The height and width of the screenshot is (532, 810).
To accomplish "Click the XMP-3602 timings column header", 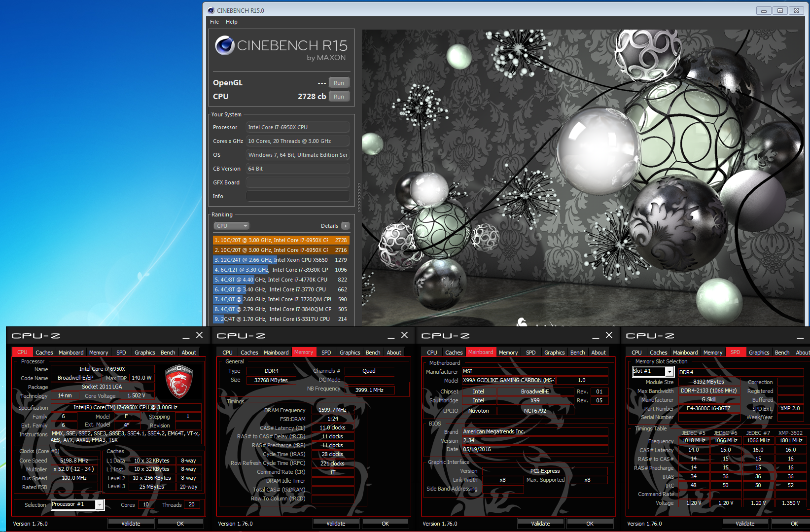I will 790,433.
